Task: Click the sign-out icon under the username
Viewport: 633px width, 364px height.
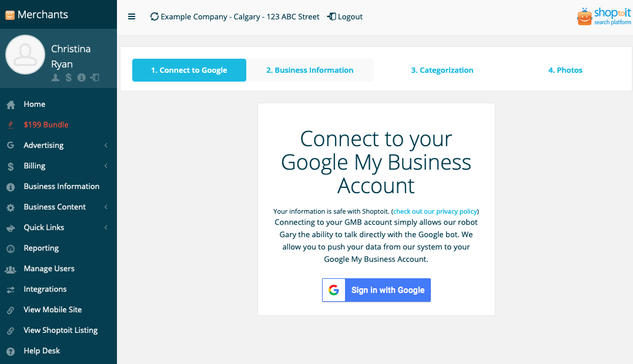Action: click(95, 77)
